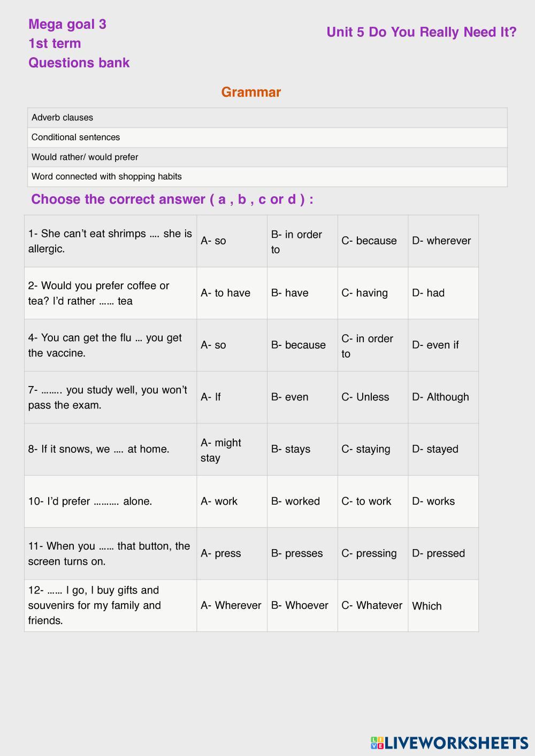Screen dimensions: 535x756
Task: Pick 'C- Unless' for question 7
Action: click(365, 397)
